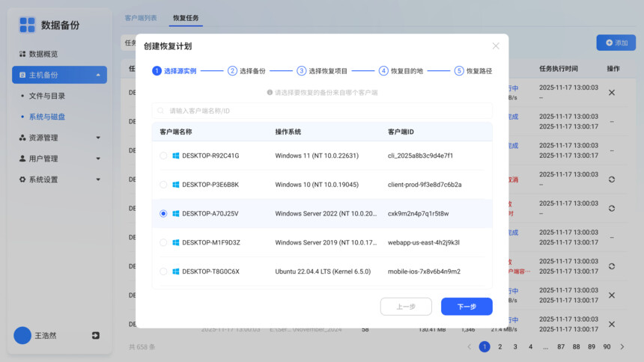Click the logout icon beside 王浩然
Image resolution: width=644 pixels, height=362 pixels.
96,336
